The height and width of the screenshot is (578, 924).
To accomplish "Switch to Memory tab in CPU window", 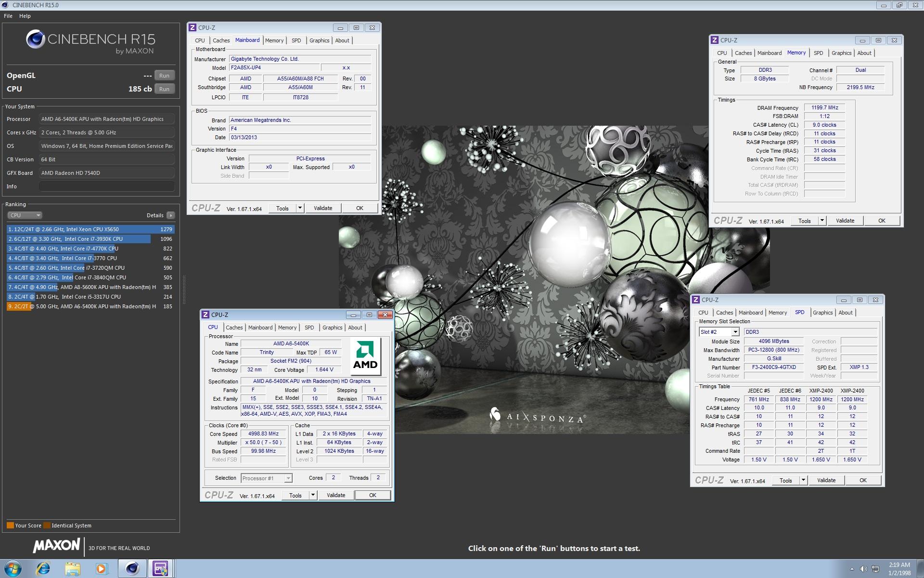I will (x=287, y=328).
